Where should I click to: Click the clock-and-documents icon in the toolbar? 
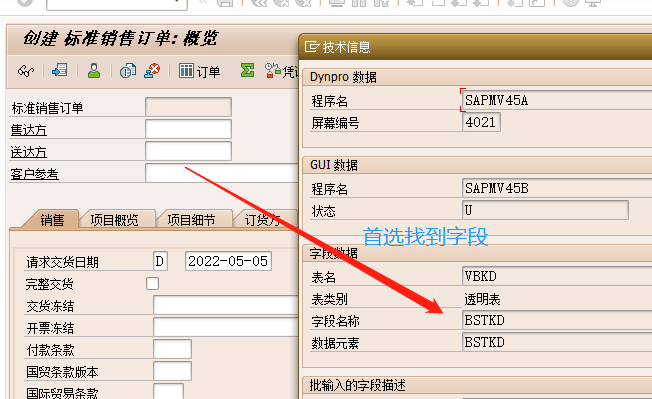(128, 71)
